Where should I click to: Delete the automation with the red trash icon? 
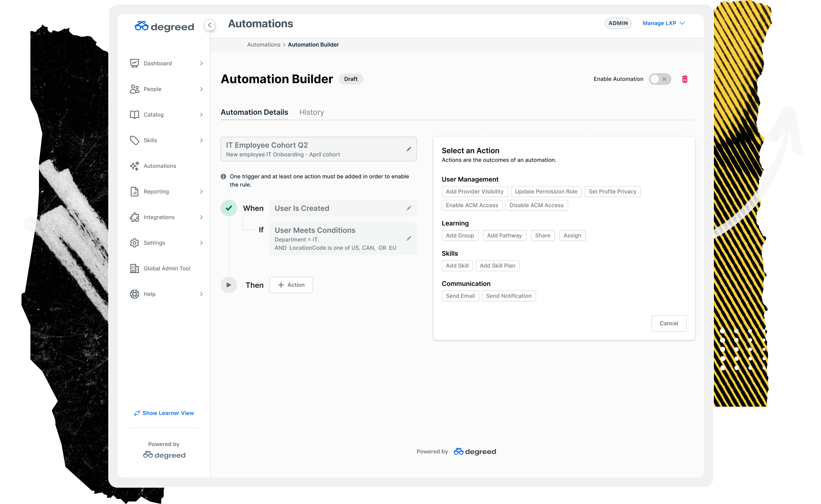click(x=685, y=79)
